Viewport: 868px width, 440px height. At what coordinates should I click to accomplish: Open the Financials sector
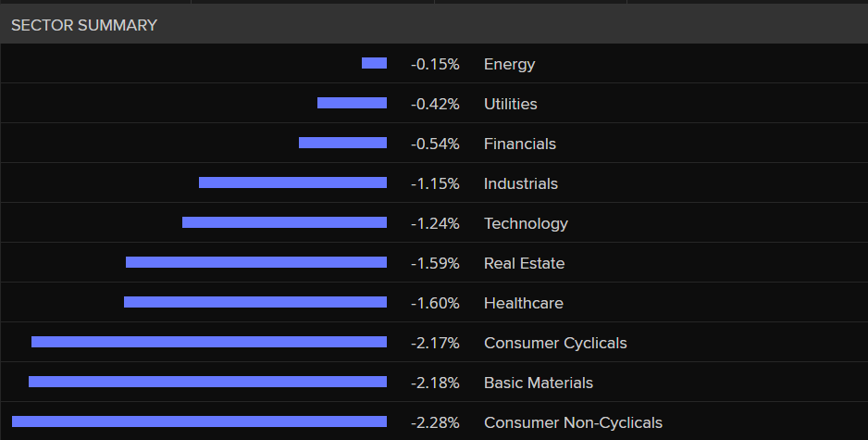pos(519,144)
